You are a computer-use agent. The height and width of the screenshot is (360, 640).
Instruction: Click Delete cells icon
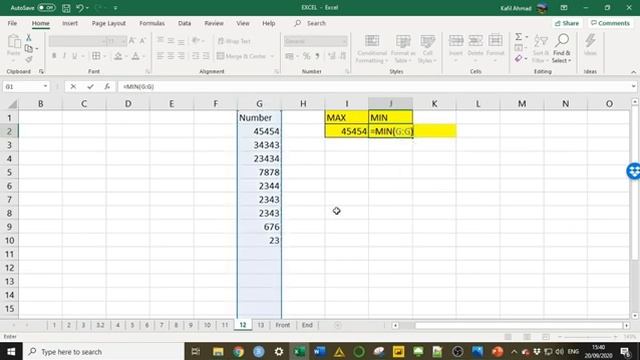tap(476, 41)
